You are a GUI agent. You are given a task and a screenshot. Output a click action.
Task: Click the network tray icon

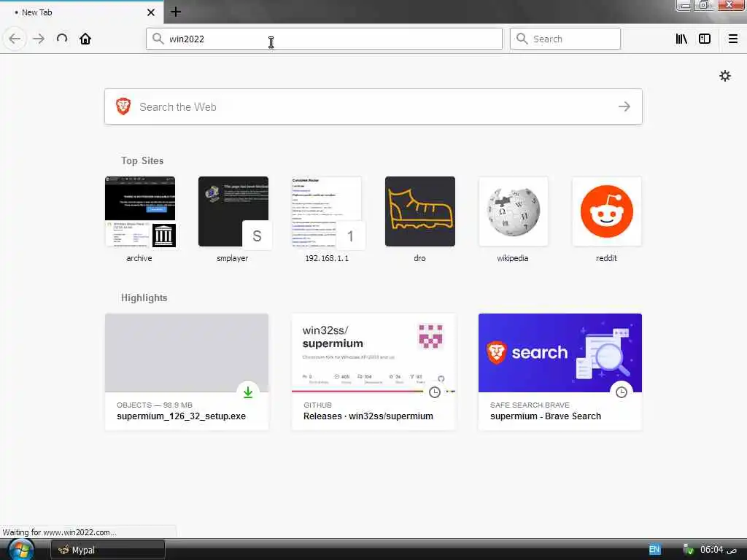click(x=688, y=550)
